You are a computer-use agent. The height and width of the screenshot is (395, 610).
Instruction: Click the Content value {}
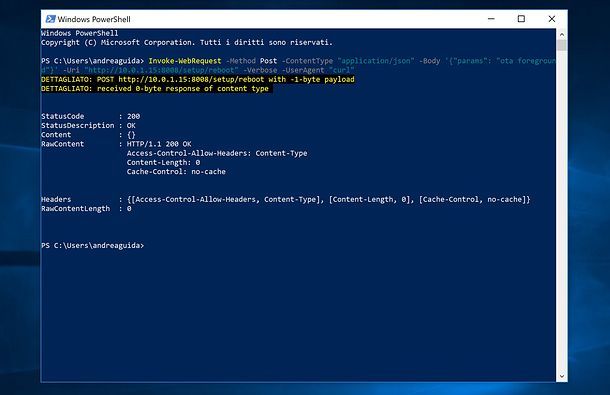[131, 135]
